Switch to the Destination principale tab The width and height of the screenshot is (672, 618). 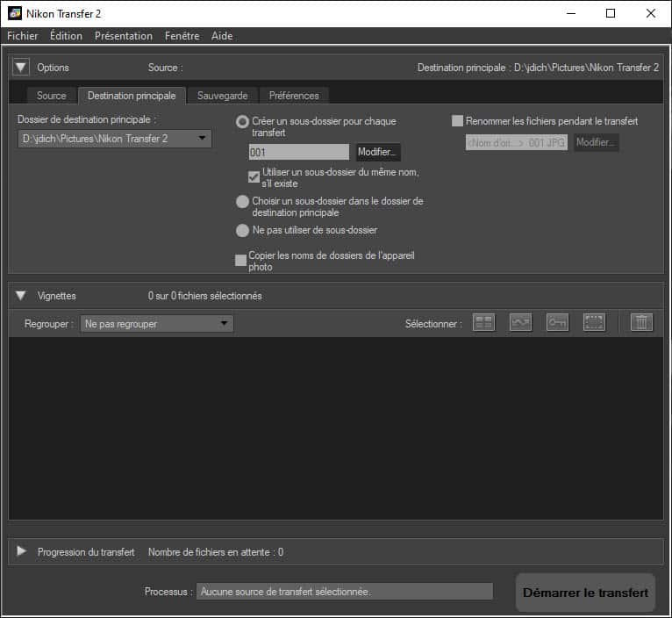pos(132,96)
